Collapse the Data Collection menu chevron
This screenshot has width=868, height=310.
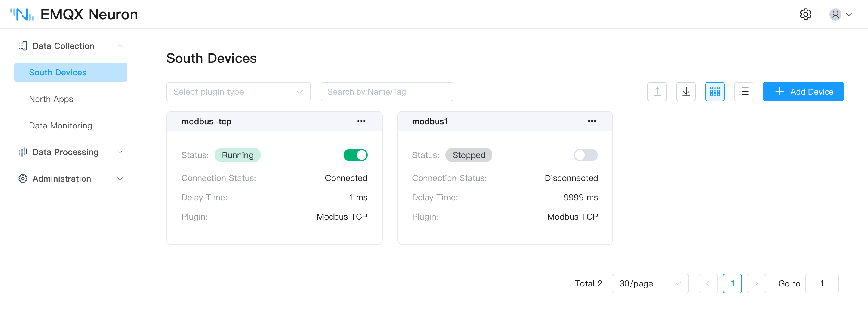click(x=120, y=46)
